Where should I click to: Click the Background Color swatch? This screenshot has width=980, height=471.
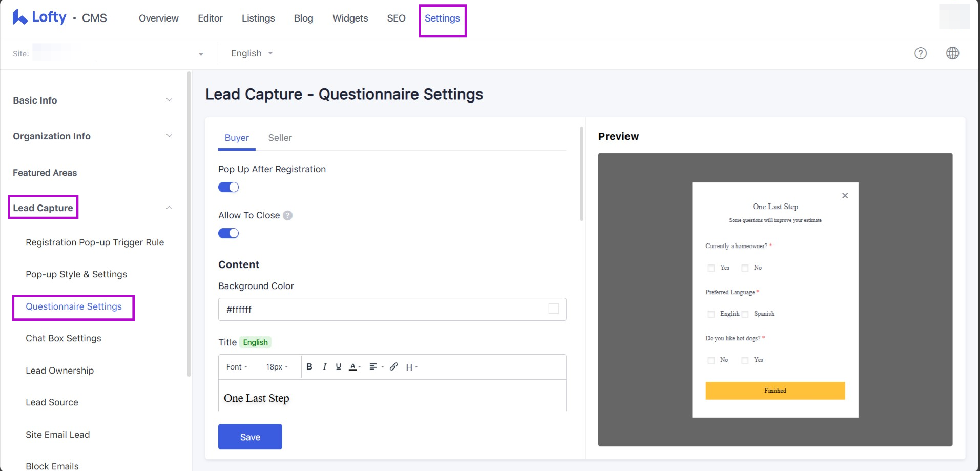pyautogui.click(x=553, y=309)
